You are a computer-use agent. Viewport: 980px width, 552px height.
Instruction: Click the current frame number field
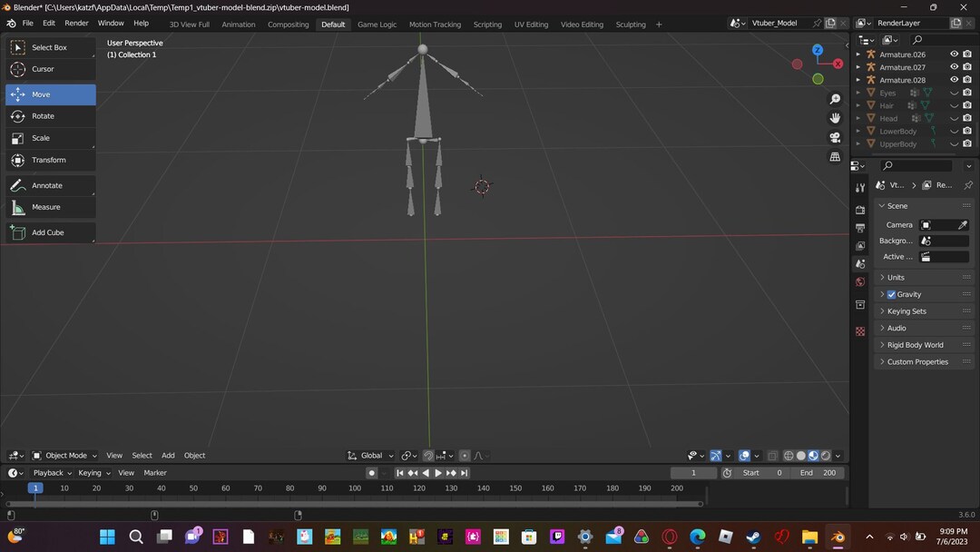click(693, 473)
